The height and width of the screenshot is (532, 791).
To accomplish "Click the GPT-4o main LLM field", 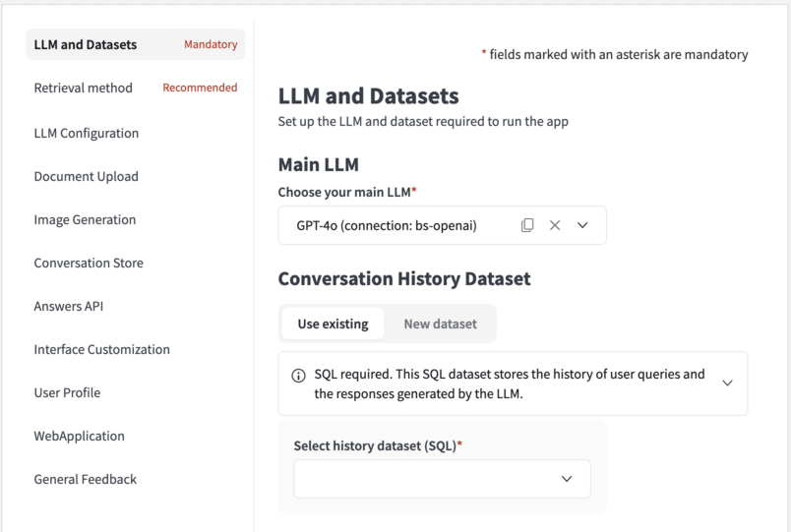I will 443,225.
